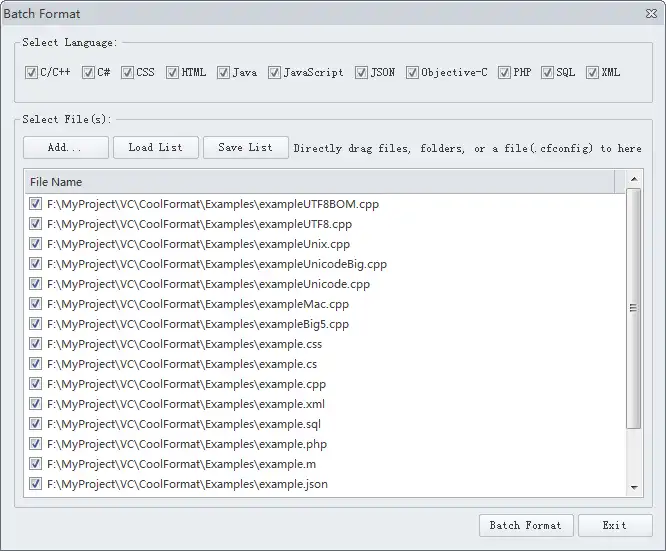Image resolution: width=666 pixels, height=551 pixels.
Task: Uncheck the exampleBig5.cpp file checkbox
Action: tap(35, 323)
